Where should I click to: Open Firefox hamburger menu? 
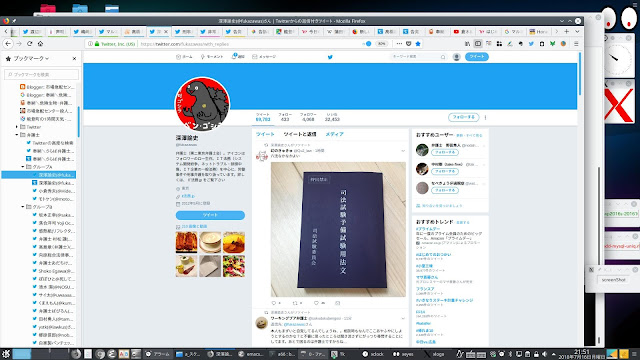[x=576, y=44]
